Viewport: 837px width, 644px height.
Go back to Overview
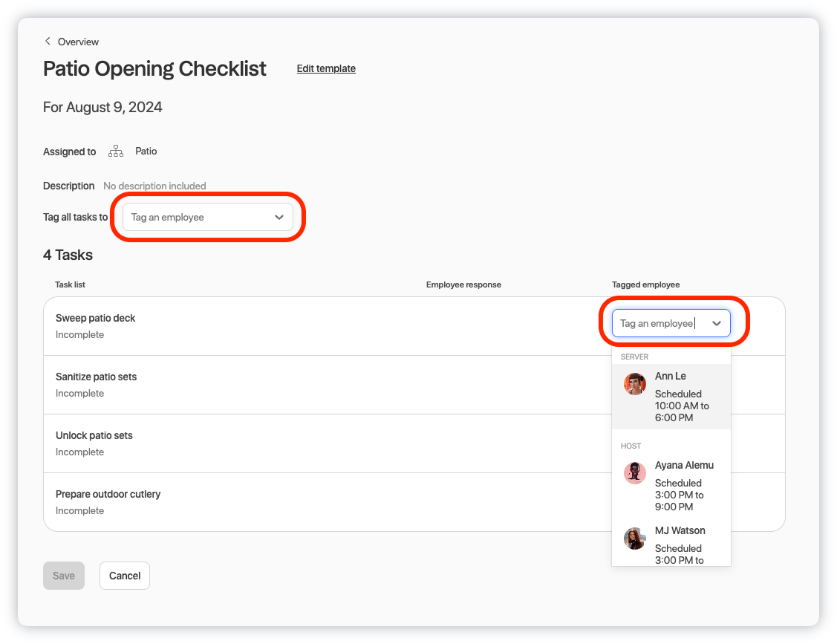tap(78, 42)
